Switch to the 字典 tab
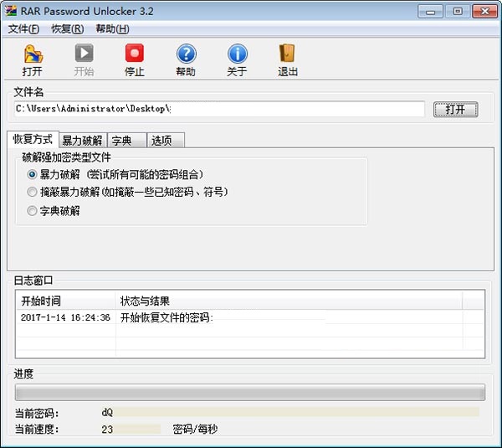 (x=127, y=141)
